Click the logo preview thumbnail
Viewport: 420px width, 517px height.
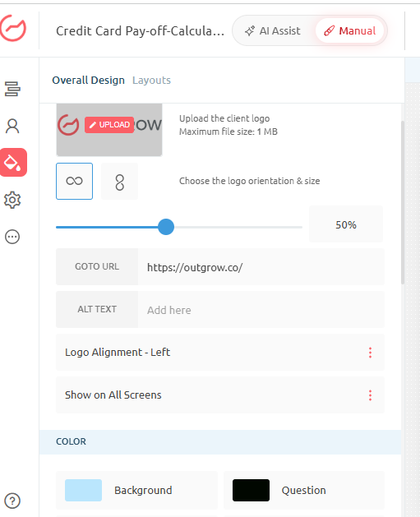click(x=109, y=130)
